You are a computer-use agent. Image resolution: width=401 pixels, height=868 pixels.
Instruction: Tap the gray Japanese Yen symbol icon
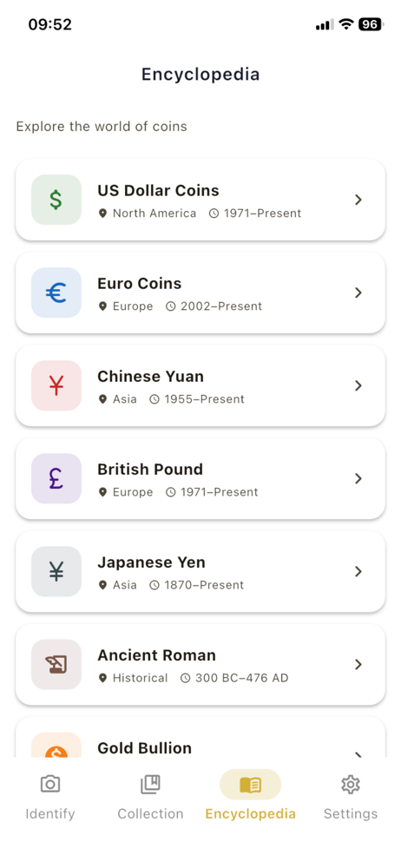point(56,572)
